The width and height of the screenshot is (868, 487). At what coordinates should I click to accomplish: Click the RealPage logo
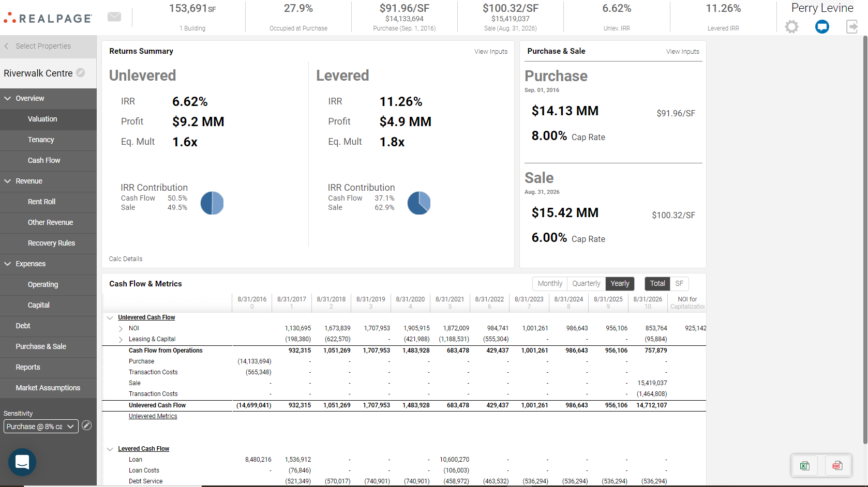point(48,17)
